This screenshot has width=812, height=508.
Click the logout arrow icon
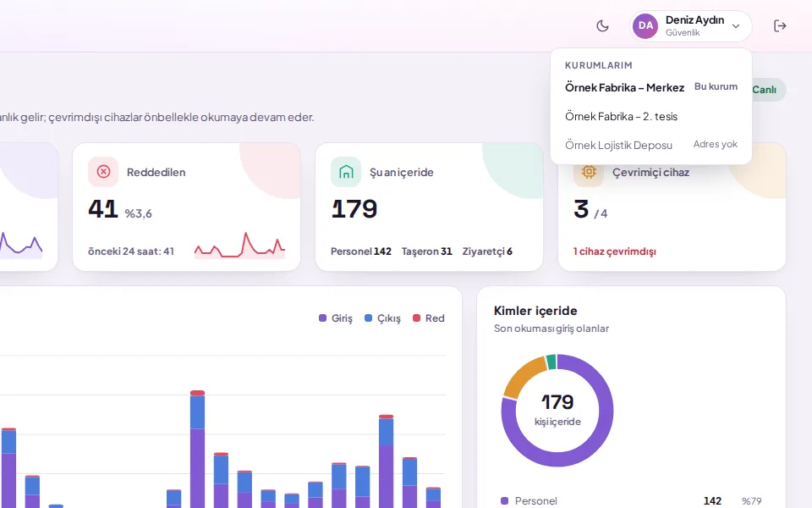click(x=780, y=26)
